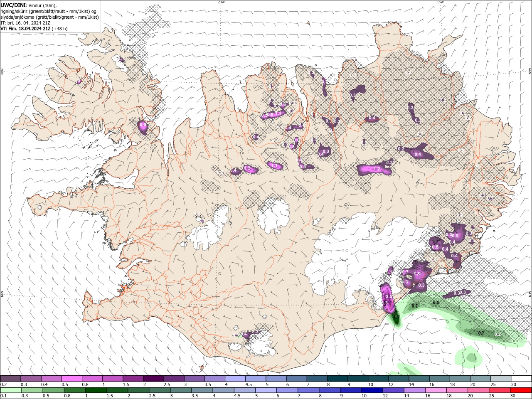Select the 18 grey-teal swatch in snow scale
The height and width of the screenshot is (399, 532).
460,378
